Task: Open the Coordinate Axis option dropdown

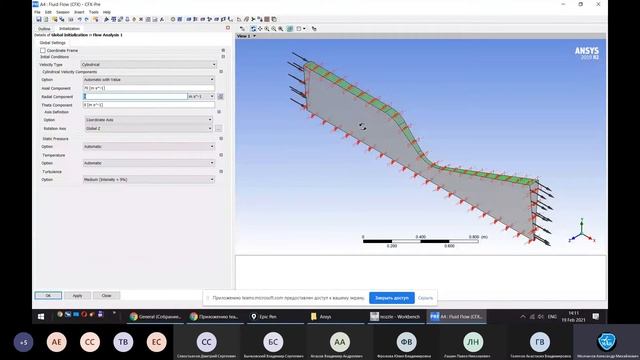Action: (x=149, y=120)
